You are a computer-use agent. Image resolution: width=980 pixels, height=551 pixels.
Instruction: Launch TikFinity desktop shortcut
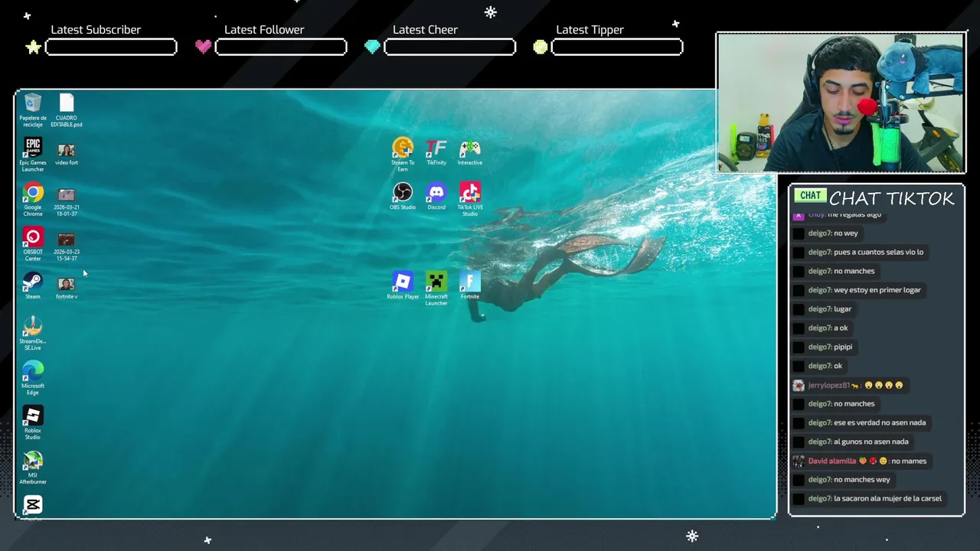[436, 152]
